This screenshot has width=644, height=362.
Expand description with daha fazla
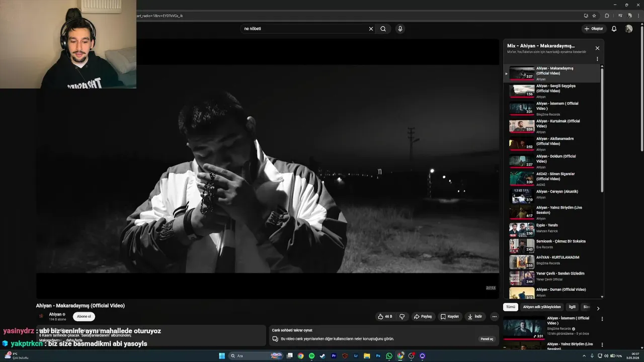click(74, 340)
